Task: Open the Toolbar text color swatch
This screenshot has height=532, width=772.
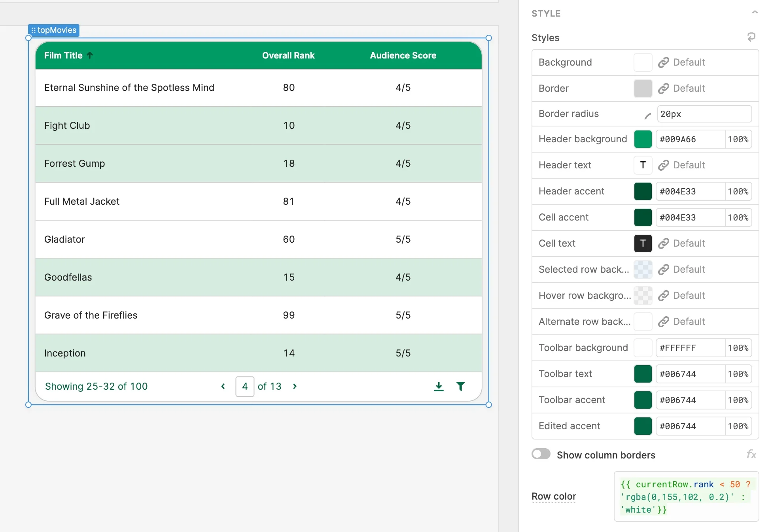Action: 643,374
